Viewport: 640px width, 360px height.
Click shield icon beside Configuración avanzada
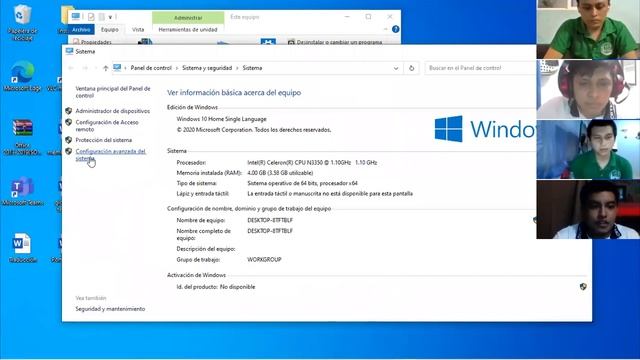(69, 151)
